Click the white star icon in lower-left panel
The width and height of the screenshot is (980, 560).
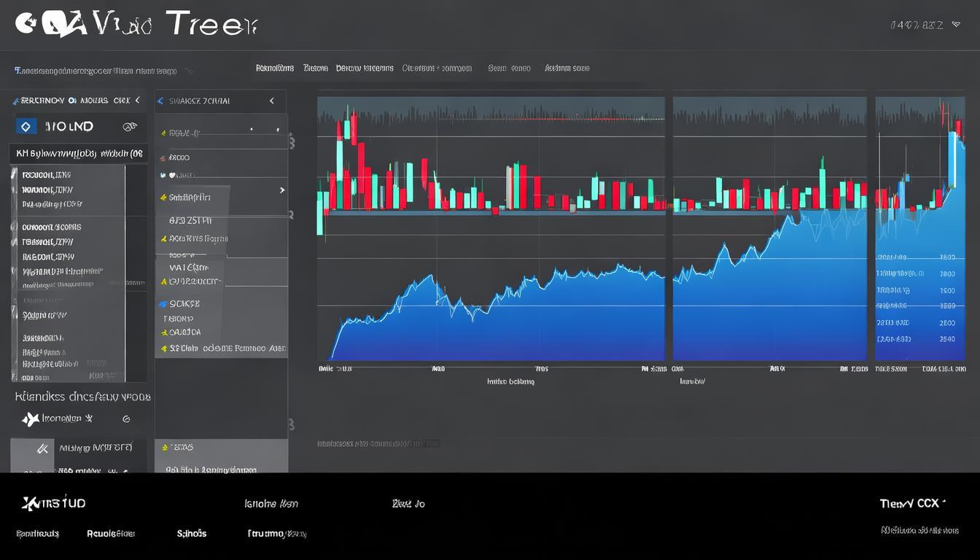[x=30, y=419]
